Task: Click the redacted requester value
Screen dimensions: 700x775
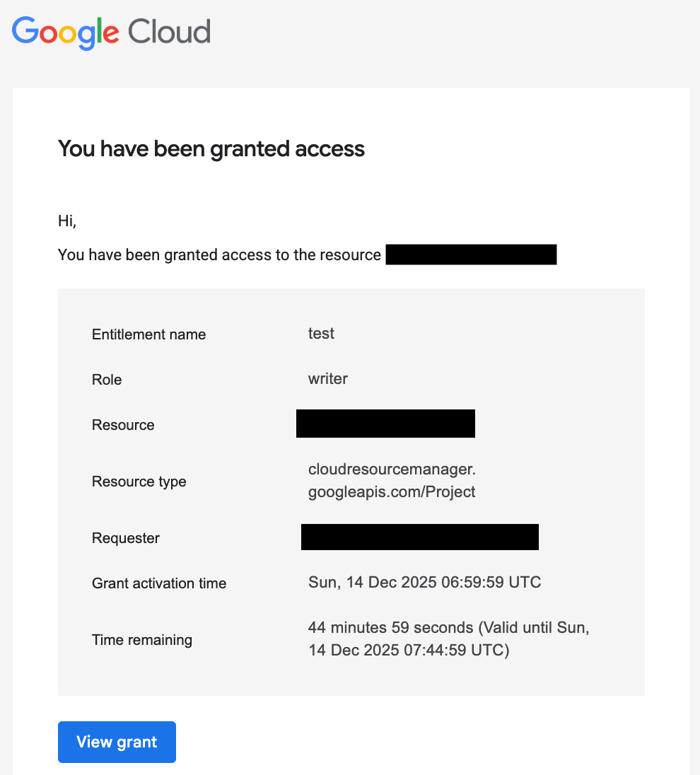Action: click(419, 537)
